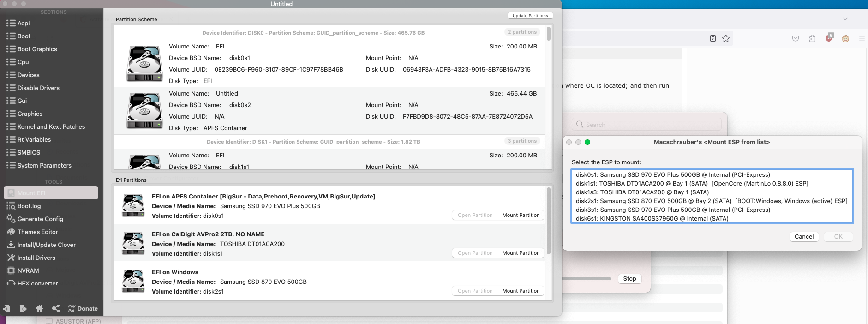Screen dimensions: 868x324
Task: Select disk2s1 Samsung 870 EVO Windows ESP
Action: click(x=712, y=201)
